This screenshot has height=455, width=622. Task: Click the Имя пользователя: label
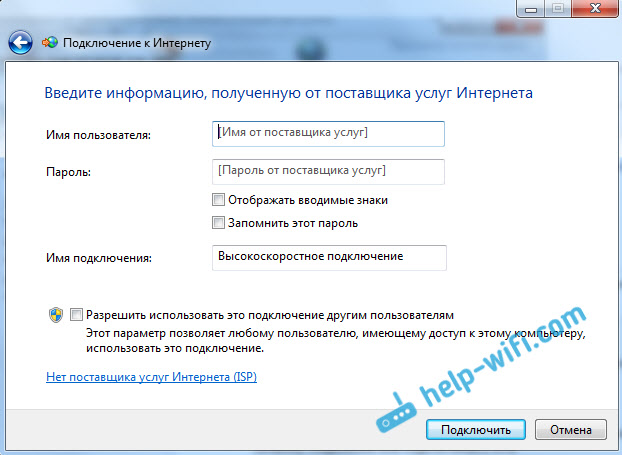click(x=98, y=135)
